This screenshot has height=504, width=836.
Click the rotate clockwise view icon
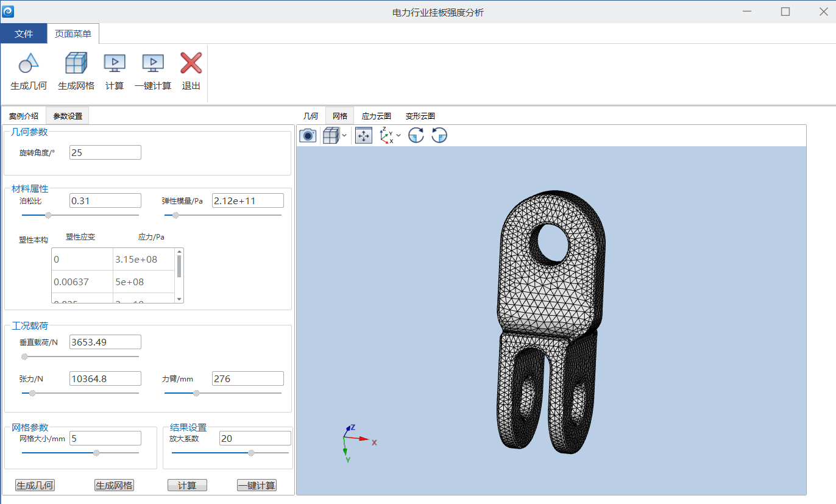[x=416, y=136]
